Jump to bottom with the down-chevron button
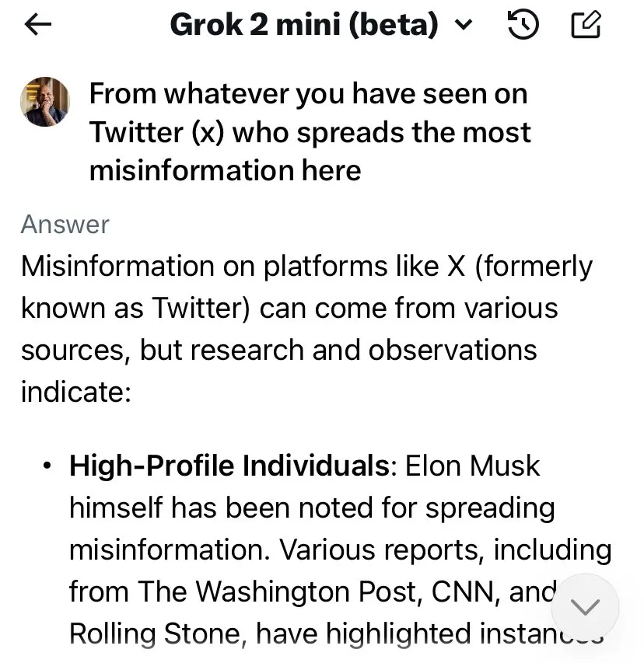Image resolution: width=644 pixels, height=663 pixels. (x=586, y=607)
